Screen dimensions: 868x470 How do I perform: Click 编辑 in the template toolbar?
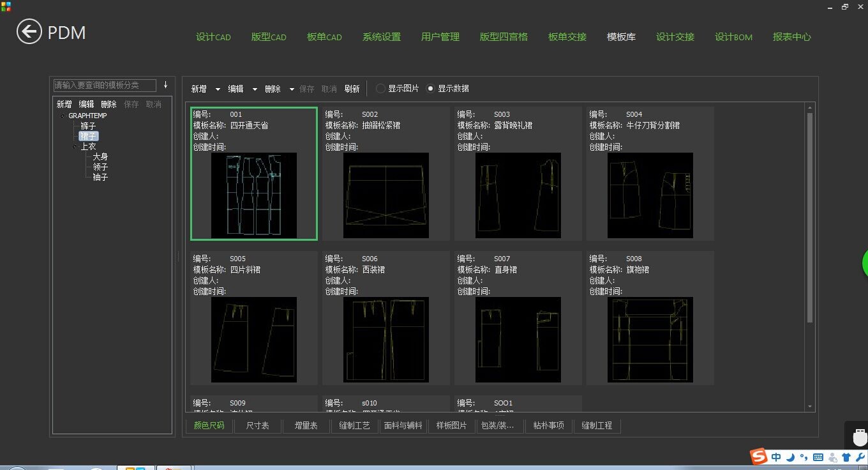236,89
